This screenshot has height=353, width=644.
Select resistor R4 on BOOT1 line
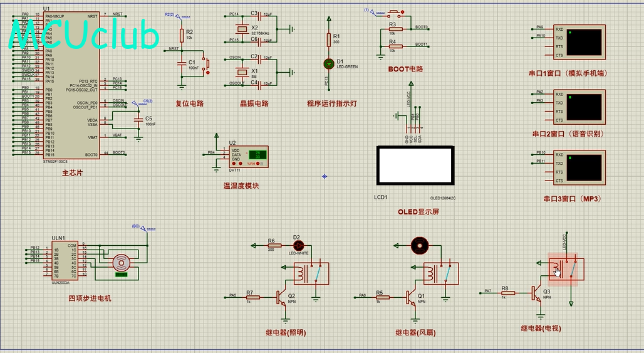click(x=395, y=46)
